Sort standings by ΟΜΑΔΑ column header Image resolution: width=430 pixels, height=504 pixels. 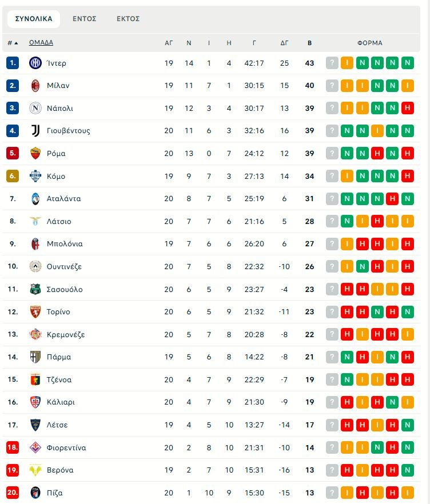point(41,43)
